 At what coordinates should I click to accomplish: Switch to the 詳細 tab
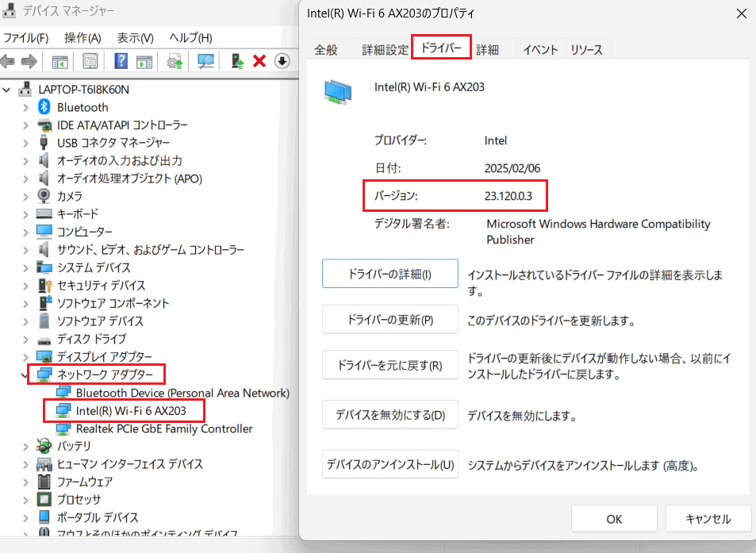[x=487, y=50]
